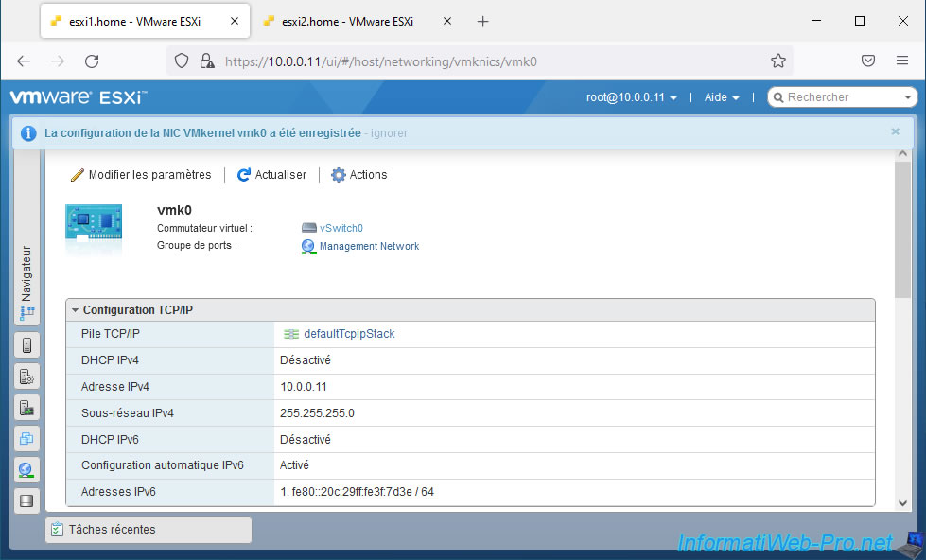The width and height of the screenshot is (926, 560).
Task: Open the vSwitch0 link
Action: tap(341, 228)
